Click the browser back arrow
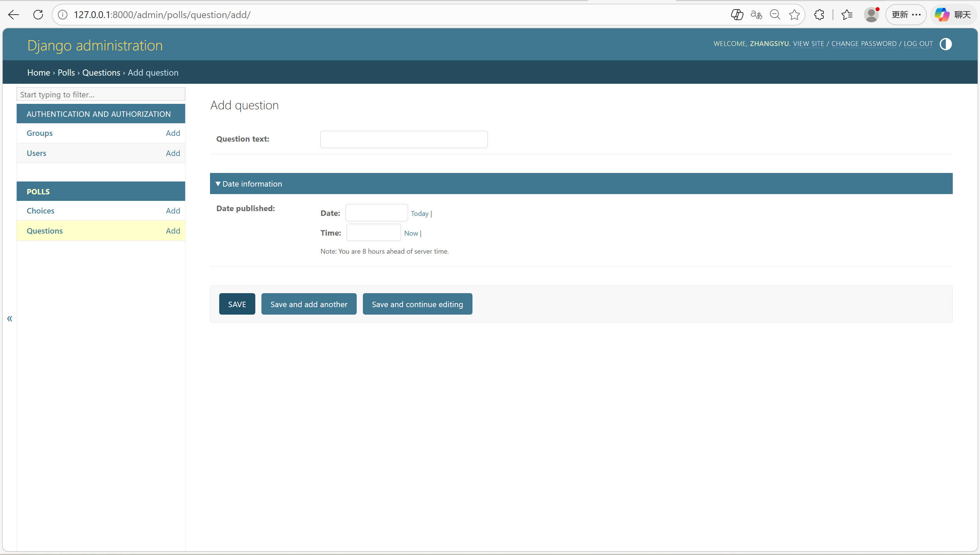The image size is (980, 555). coord(14,15)
